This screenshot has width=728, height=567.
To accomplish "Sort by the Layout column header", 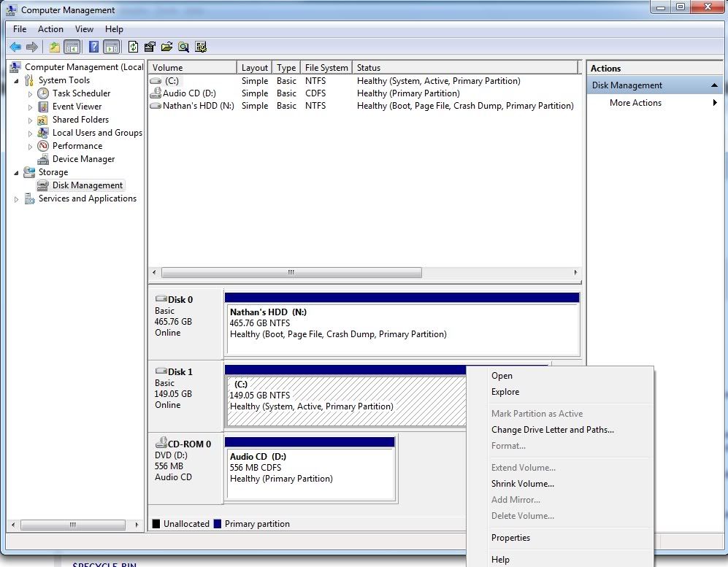I will (x=254, y=67).
